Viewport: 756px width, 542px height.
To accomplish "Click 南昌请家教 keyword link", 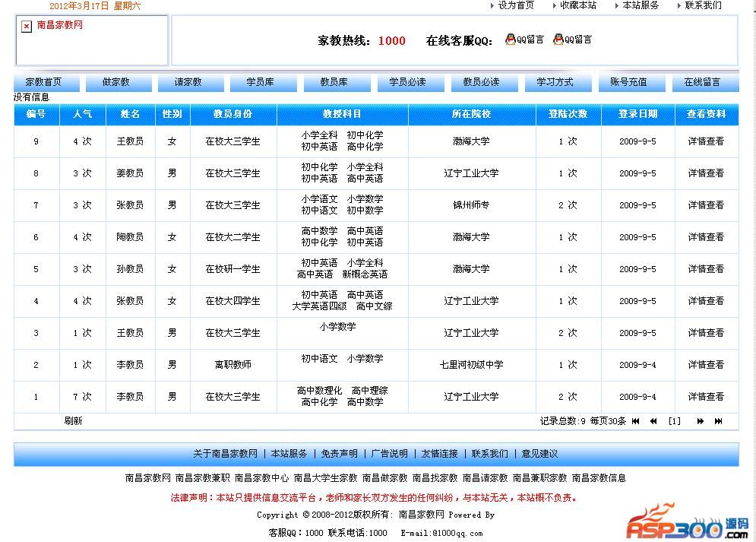I will (485, 478).
